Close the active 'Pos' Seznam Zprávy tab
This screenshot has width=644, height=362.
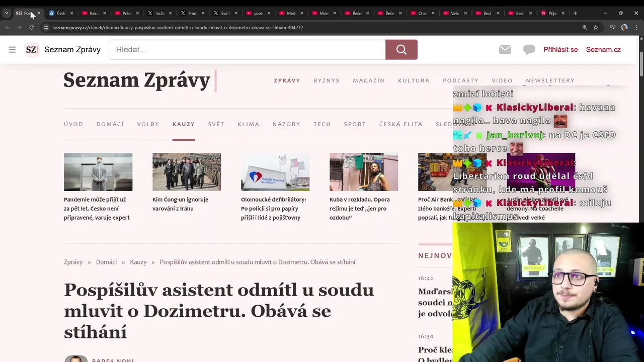tap(39, 13)
